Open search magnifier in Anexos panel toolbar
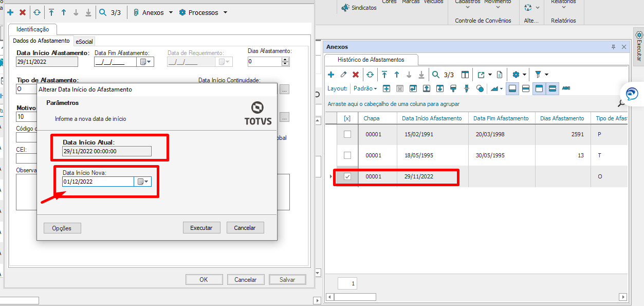 (x=436, y=75)
